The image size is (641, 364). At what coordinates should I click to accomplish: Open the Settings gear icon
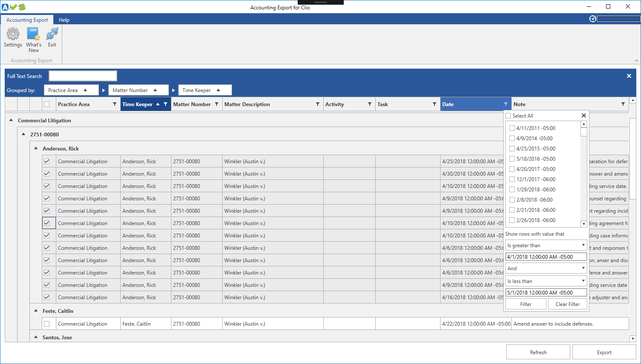click(x=13, y=34)
